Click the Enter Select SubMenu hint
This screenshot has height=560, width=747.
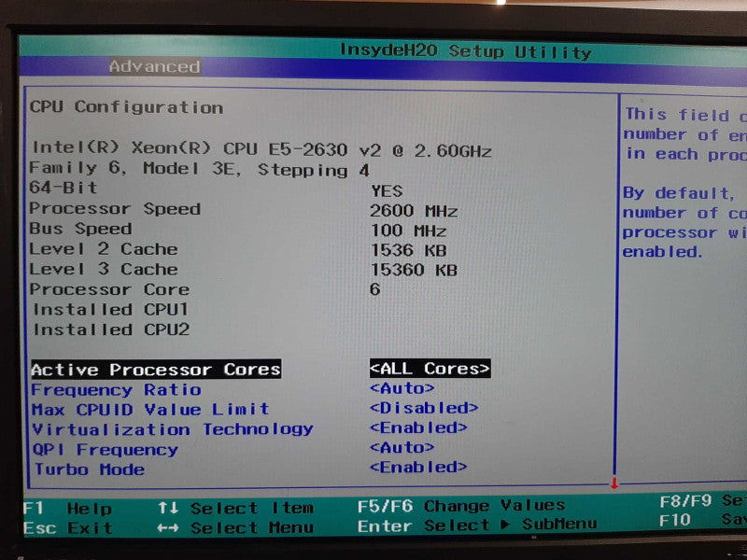[477, 525]
